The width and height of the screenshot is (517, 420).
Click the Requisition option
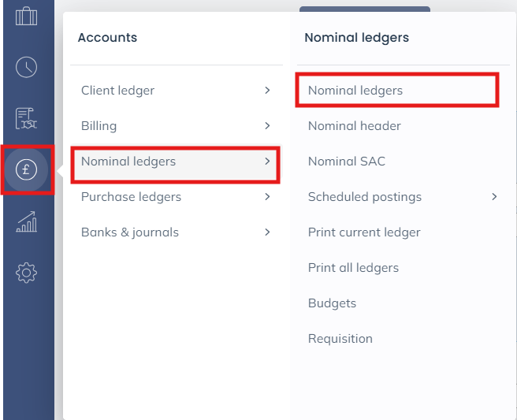340,339
